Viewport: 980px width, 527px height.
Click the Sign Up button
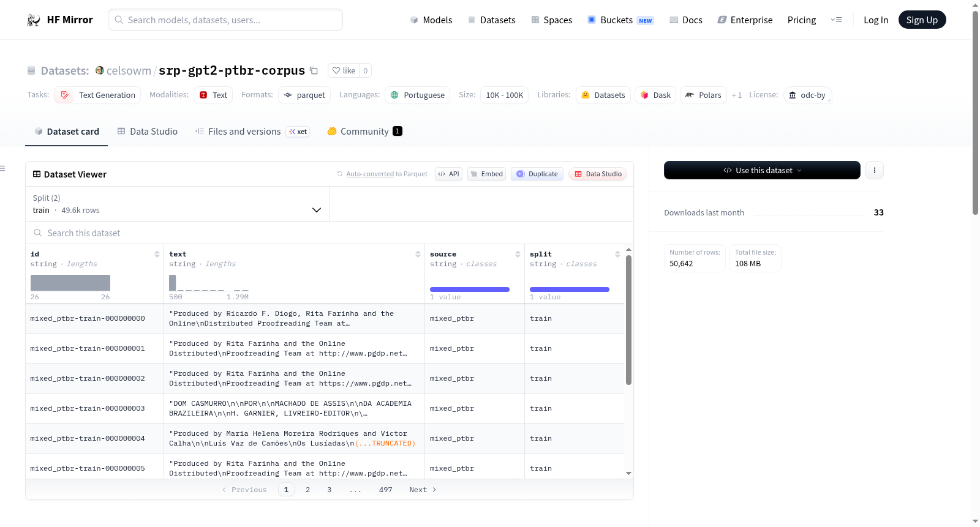[922, 20]
